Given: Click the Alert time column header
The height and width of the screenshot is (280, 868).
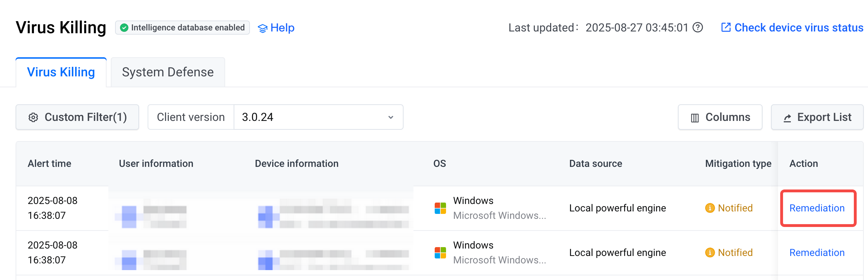Looking at the screenshot, I should pyautogui.click(x=50, y=163).
